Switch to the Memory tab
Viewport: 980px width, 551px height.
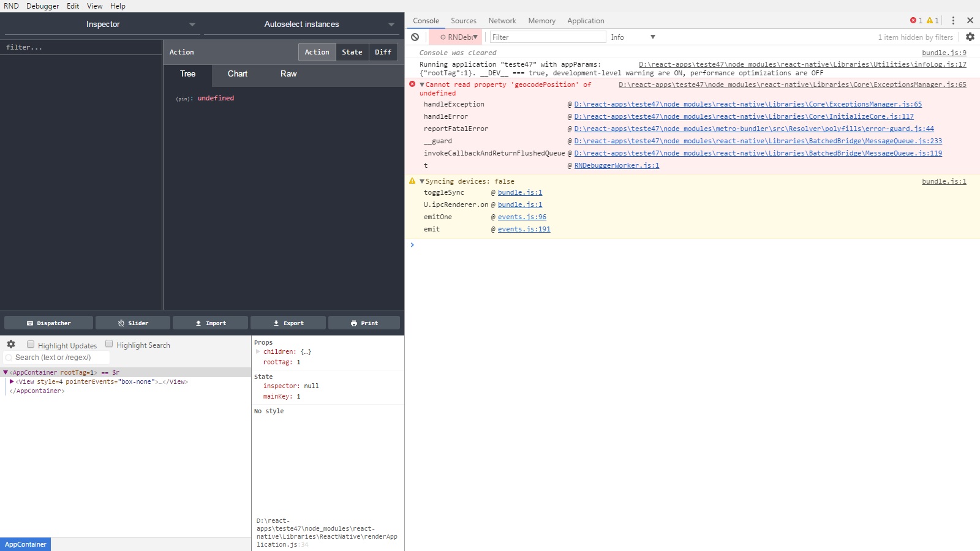point(541,20)
